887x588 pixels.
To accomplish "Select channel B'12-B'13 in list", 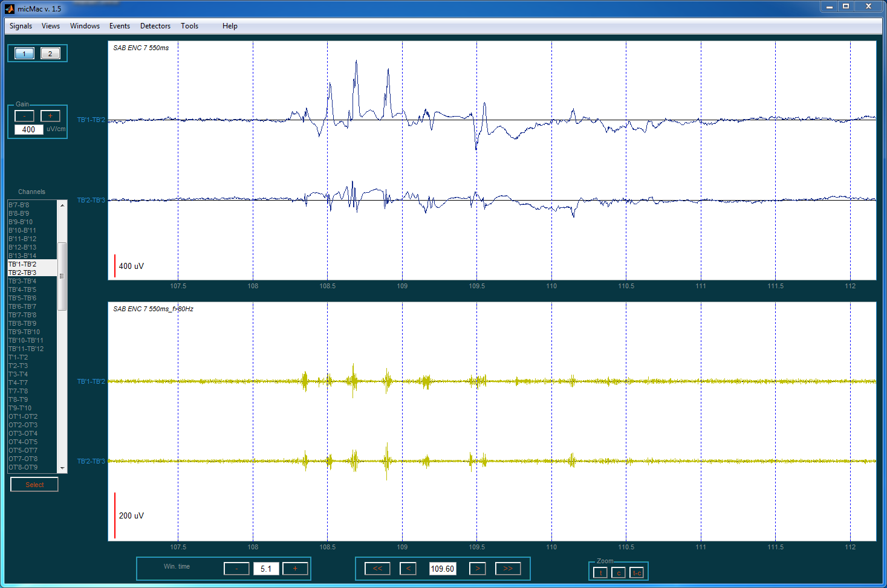I will tap(32, 247).
